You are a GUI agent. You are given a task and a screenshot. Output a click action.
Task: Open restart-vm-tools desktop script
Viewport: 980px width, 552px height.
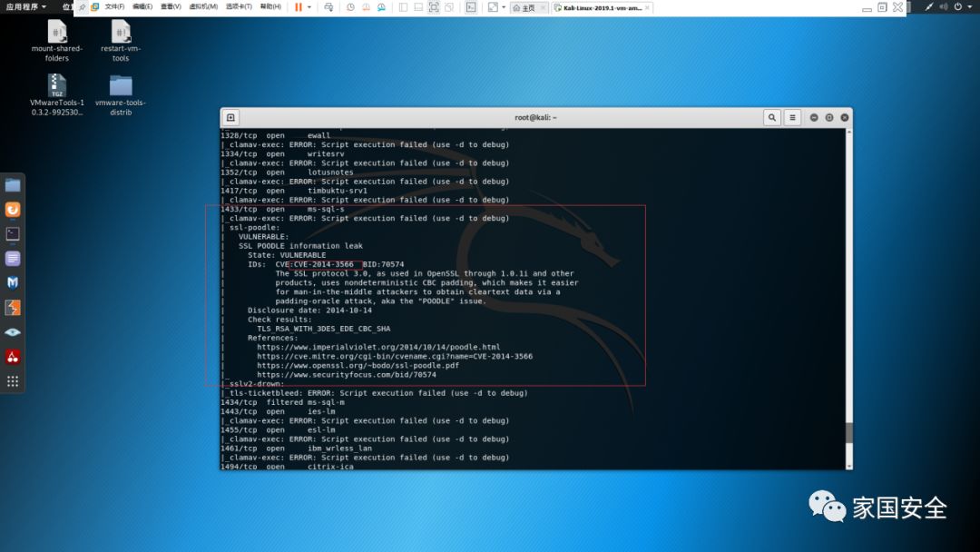point(121,41)
